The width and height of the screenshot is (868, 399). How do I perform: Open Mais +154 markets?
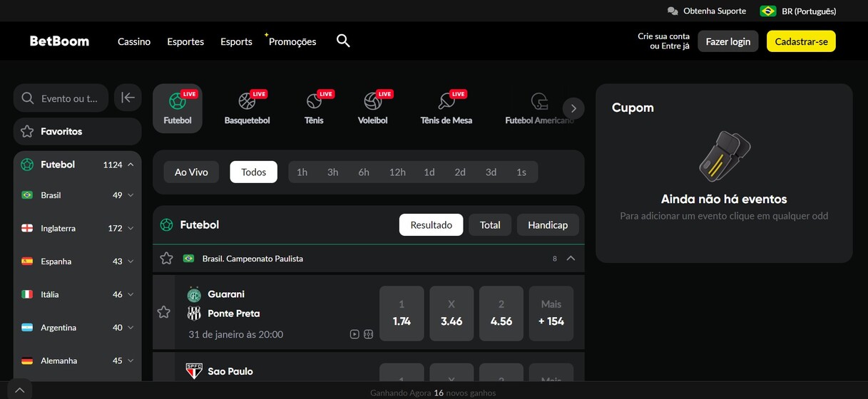point(551,313)
